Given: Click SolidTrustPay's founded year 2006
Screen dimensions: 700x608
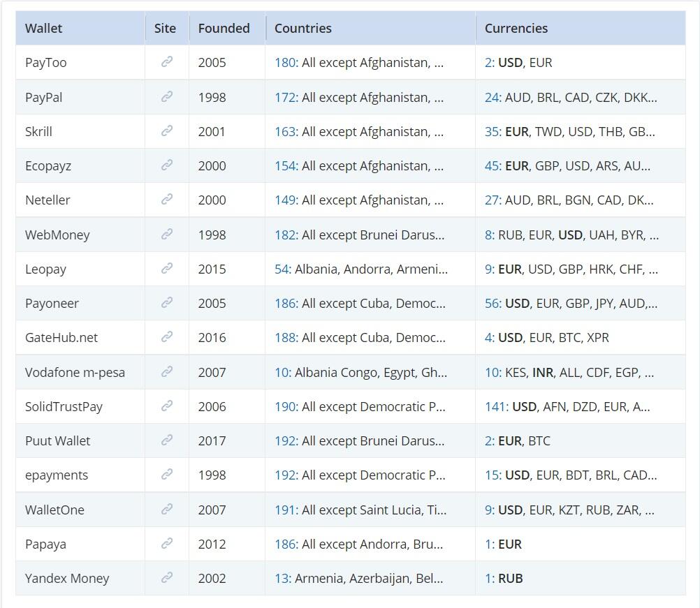Looking at the screenshot, I should click(212, 407).
